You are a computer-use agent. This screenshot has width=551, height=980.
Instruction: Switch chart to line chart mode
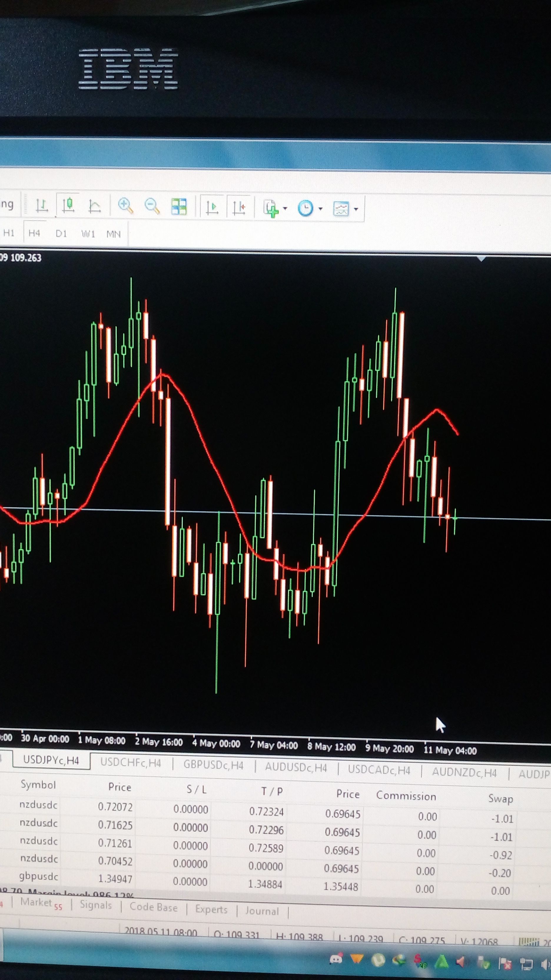click(x=94, y=207)
